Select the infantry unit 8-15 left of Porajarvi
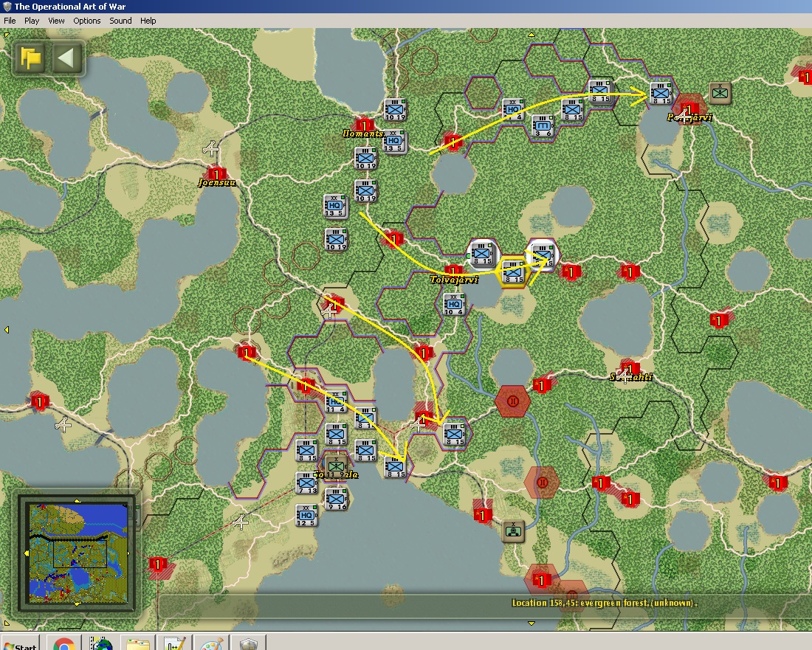812x650 pixels. pos(660,93)
